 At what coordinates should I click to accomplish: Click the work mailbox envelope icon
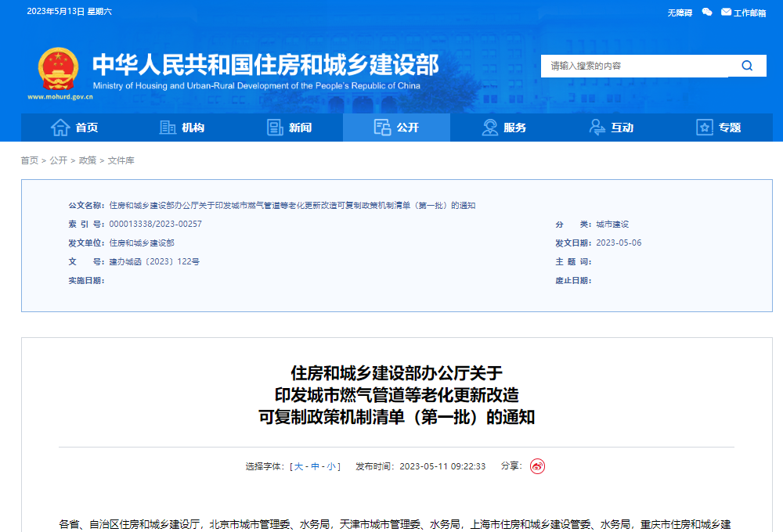(726, 13)
